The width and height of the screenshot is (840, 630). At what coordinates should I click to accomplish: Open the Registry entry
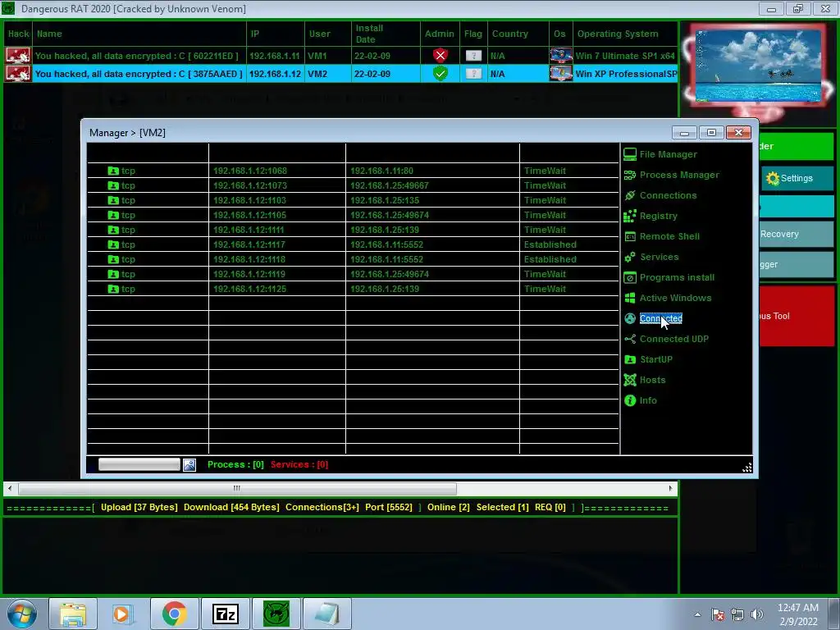(659, 216)
